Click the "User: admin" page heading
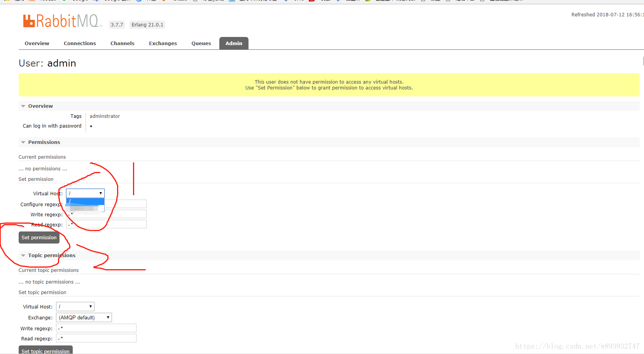This screenshot has width=644, height=354. pos(47,63)
